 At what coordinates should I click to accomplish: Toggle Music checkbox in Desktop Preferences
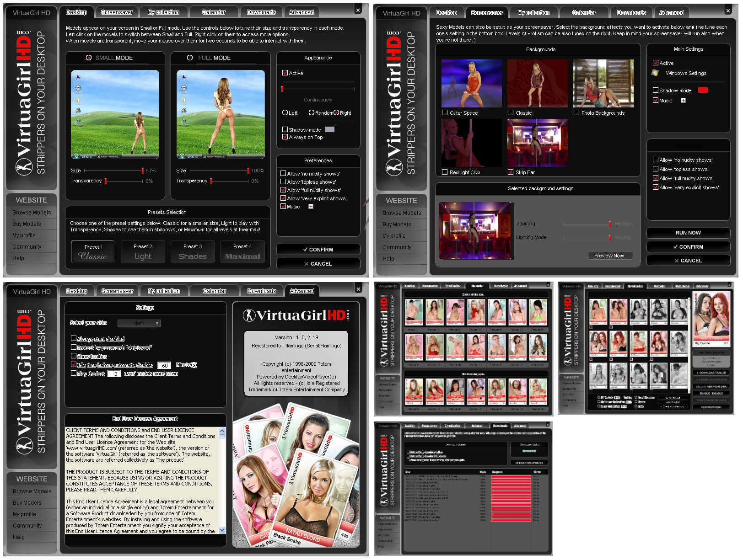click(283, 206)
